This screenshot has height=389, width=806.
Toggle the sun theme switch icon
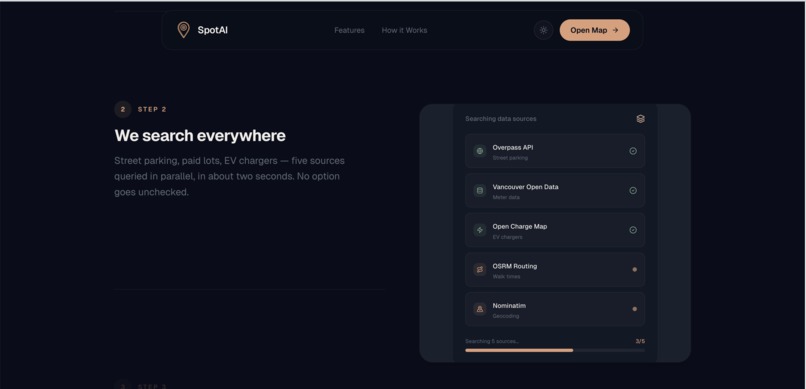pyautogui.click(x=543, y=30)
